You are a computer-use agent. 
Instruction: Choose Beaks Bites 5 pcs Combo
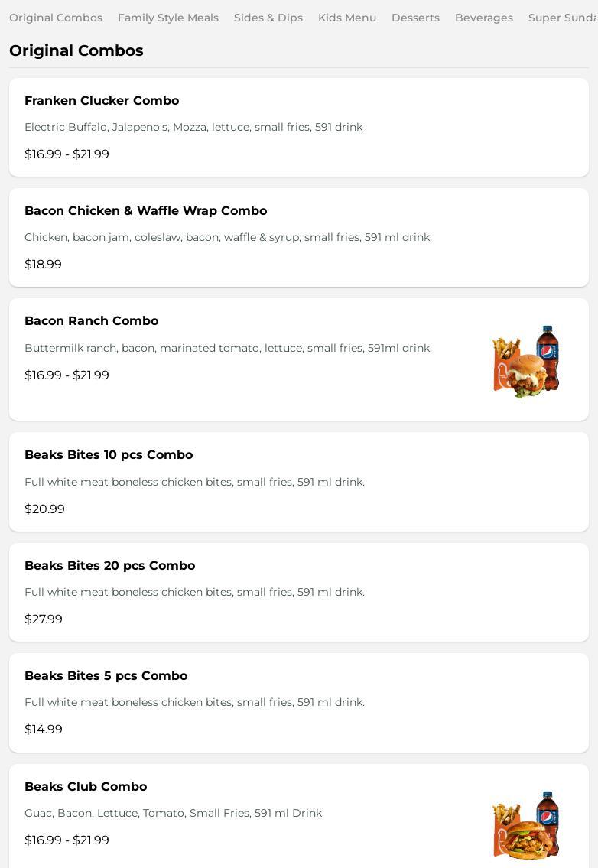pos(106,676)
